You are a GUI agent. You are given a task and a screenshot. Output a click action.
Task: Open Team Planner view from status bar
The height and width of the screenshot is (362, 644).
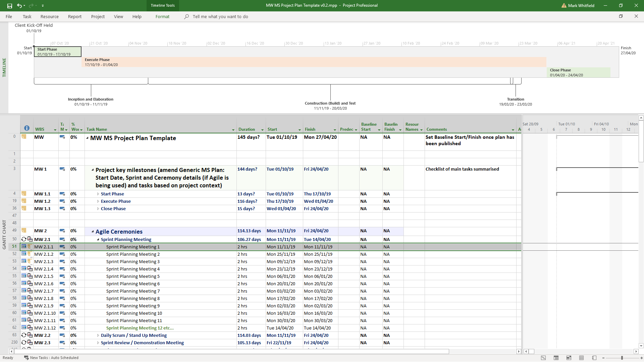(569, 358)
